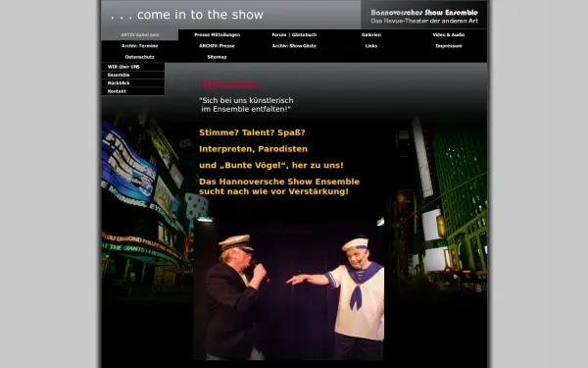Click the 'come in to the show' banner
This screenshot has height=368, width=588.
tap(187, 15)
